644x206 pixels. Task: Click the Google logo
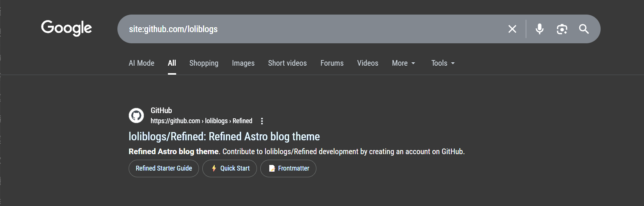click(67, 28)
